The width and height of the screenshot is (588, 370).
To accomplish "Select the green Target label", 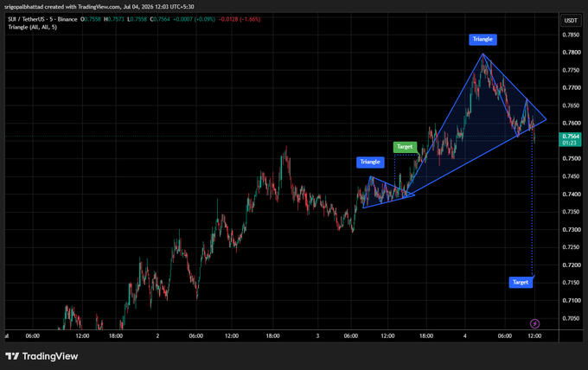I will 405,147.
